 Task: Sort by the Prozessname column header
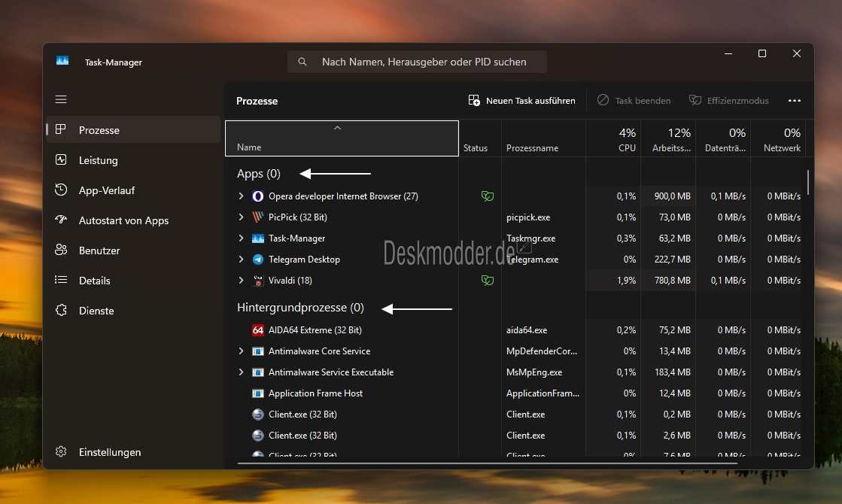(x=543, y=139)
